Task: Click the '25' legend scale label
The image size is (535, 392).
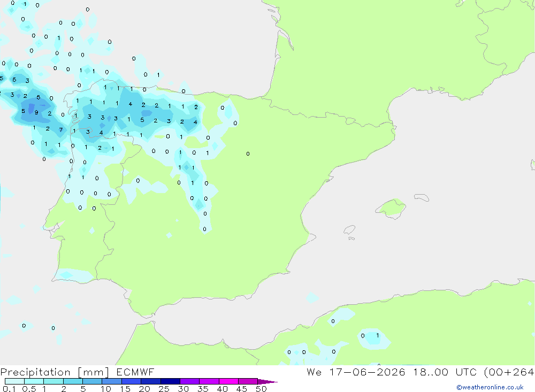Action: [x=164, y=389]
